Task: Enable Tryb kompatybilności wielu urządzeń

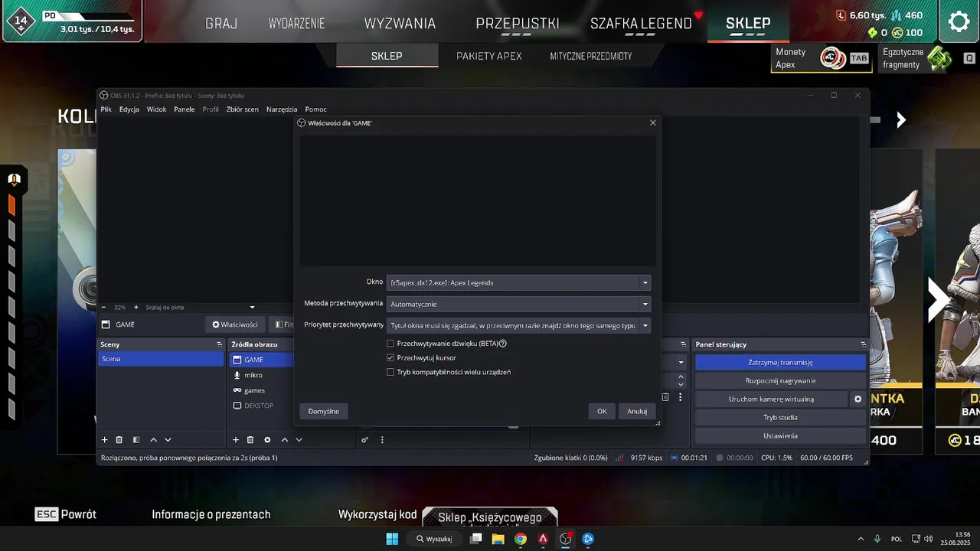Action: pos(390,372)
